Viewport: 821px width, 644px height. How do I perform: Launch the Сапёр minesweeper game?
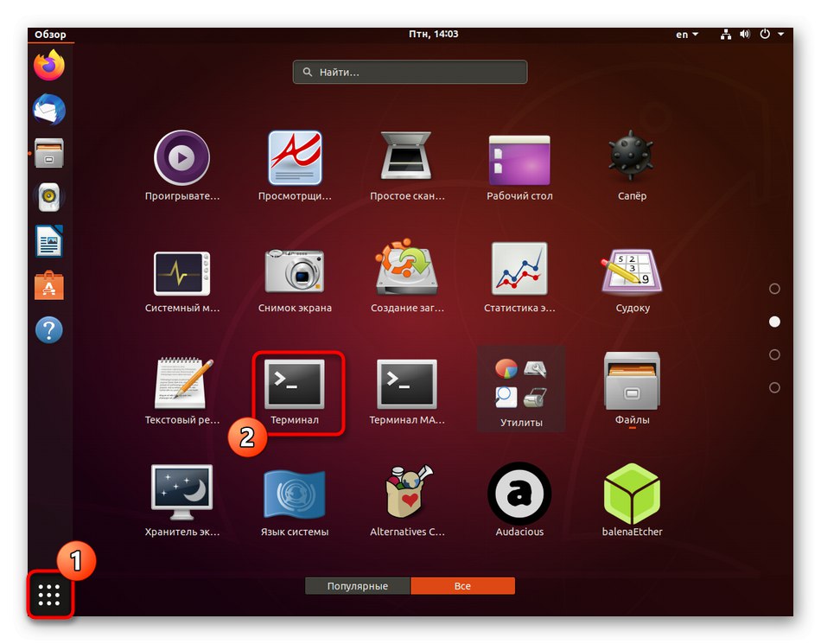[x=632, y=159]
